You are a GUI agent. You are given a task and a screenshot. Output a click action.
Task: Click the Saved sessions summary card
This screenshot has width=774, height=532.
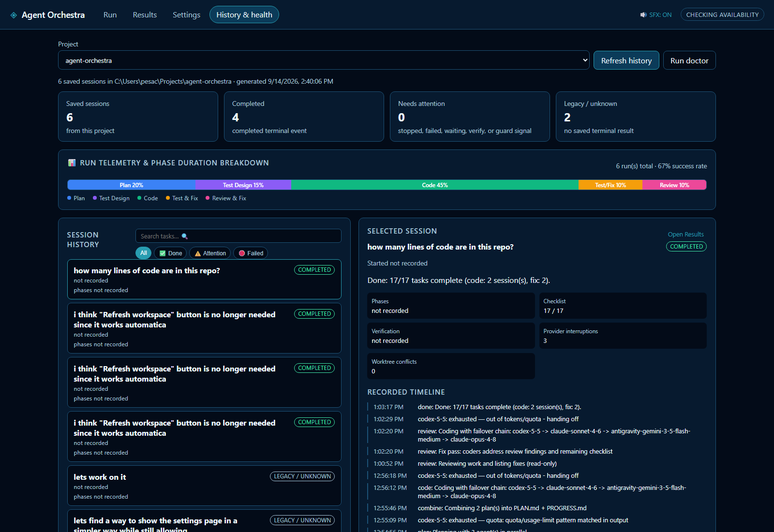138,117
